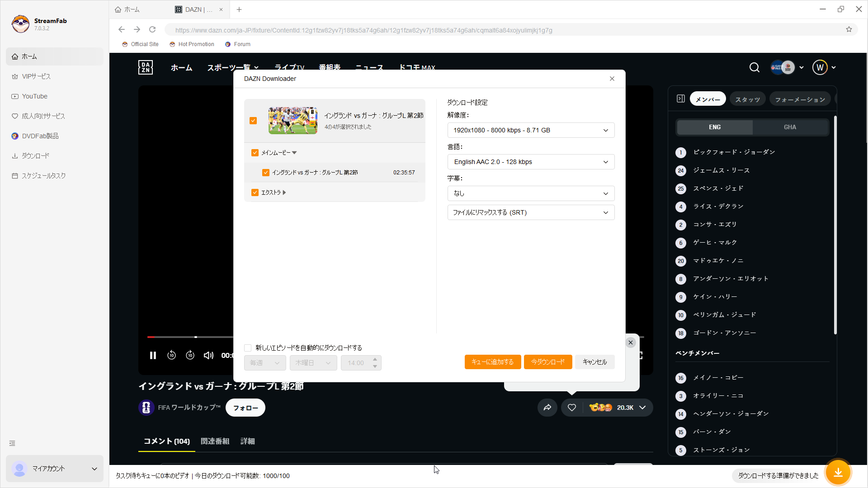Pause the video playback
868x488 pixels.
(153, 356)
